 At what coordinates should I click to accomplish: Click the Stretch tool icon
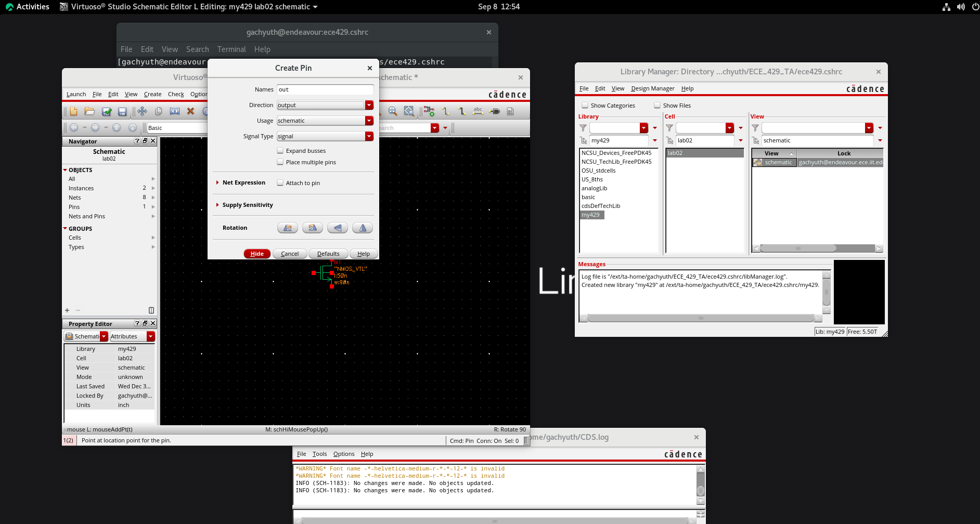click(175, 111)
